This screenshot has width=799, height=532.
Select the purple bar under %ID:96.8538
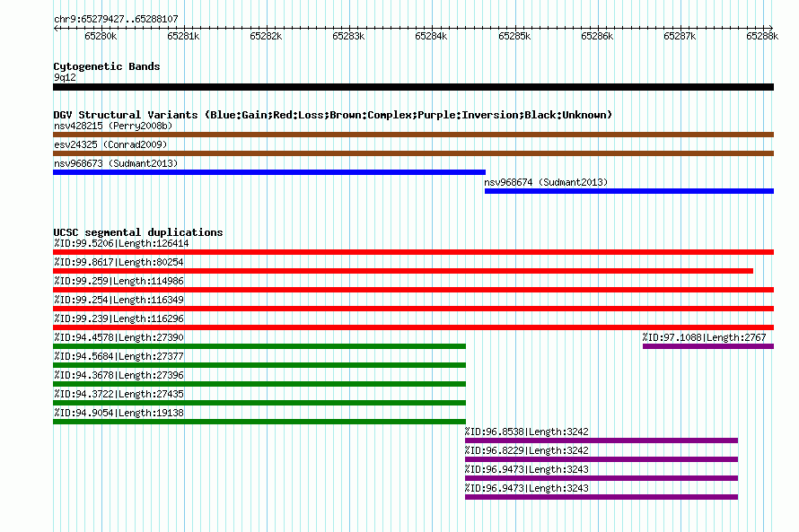pos(601,440)
